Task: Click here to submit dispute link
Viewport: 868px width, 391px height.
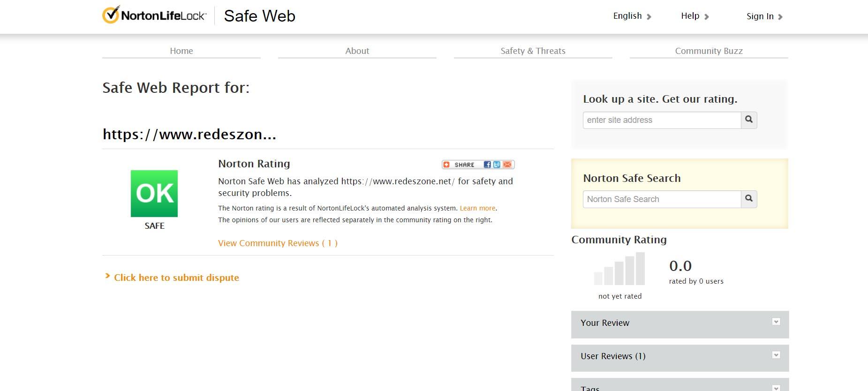Action: click(x=176, y=278)
